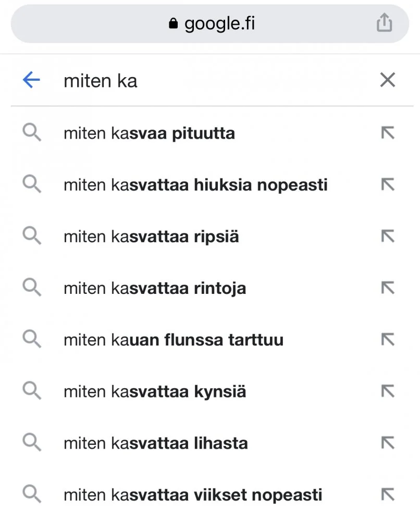The image size is (420, 521).
Task: Tap fill arrow beside 'kasvattaa kynsiä'
Action: (x=387, y=392)
